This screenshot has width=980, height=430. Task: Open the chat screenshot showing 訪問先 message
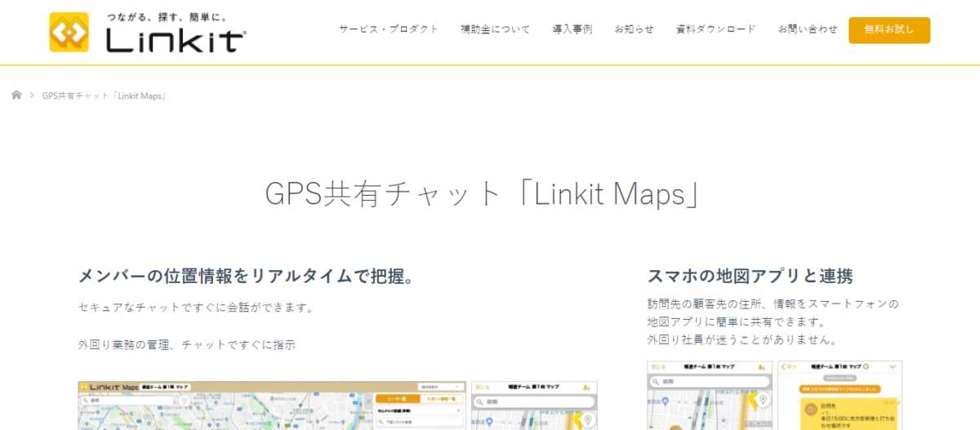click(x=840, y=396)
